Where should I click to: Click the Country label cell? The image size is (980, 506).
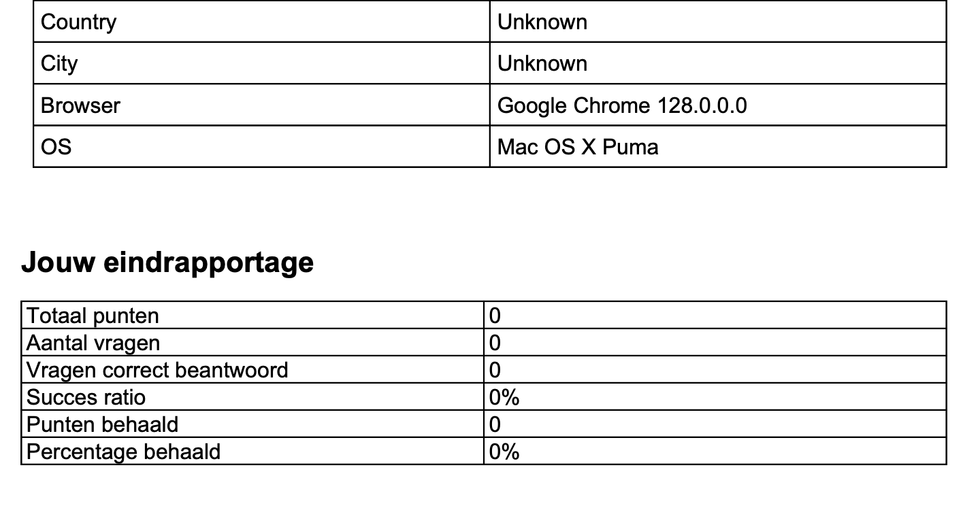tap(78, 22)
